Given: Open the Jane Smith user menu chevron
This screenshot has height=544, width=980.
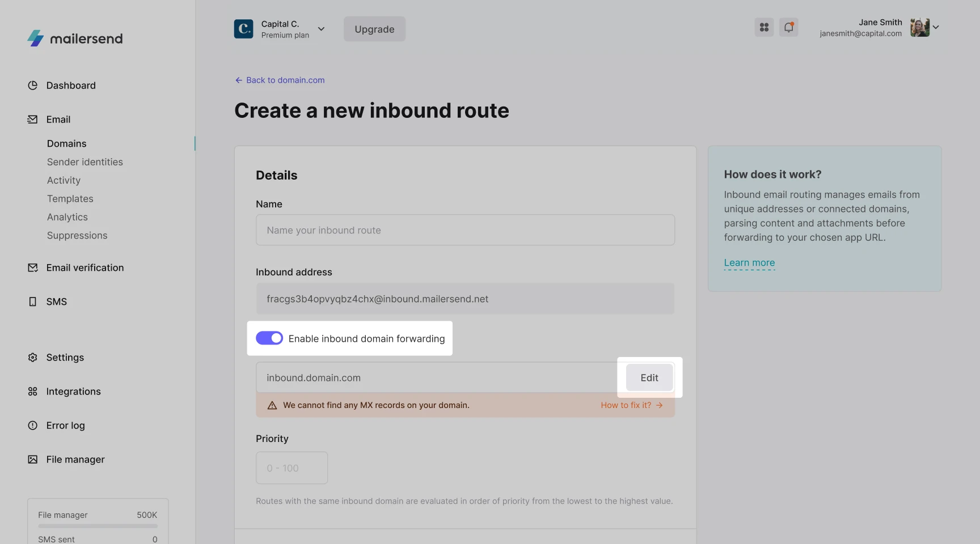Looking at the screenshot, I should [x=936, y=27].
